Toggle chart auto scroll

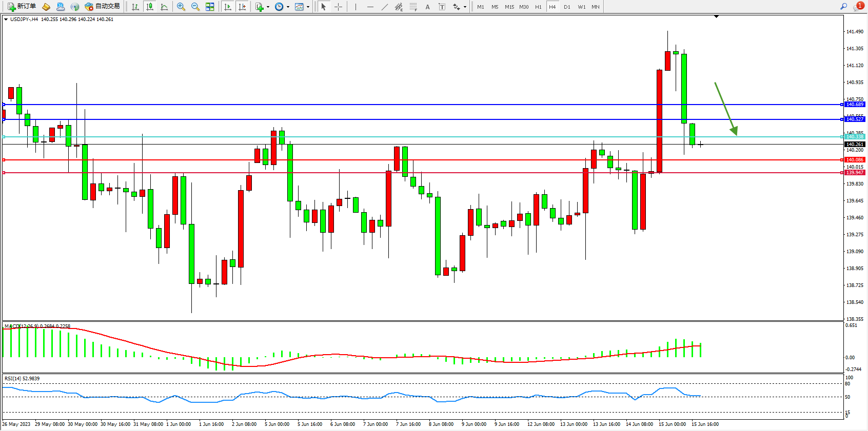(228, 7)
